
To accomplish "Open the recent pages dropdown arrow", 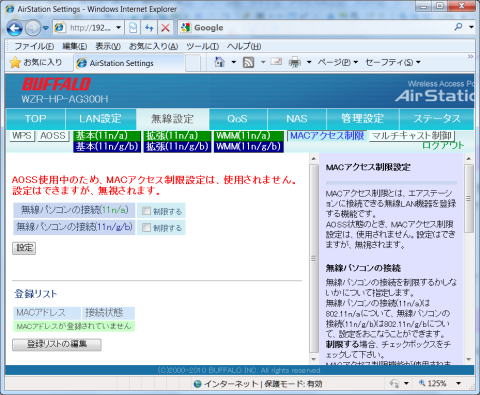I will click(46, 28).
